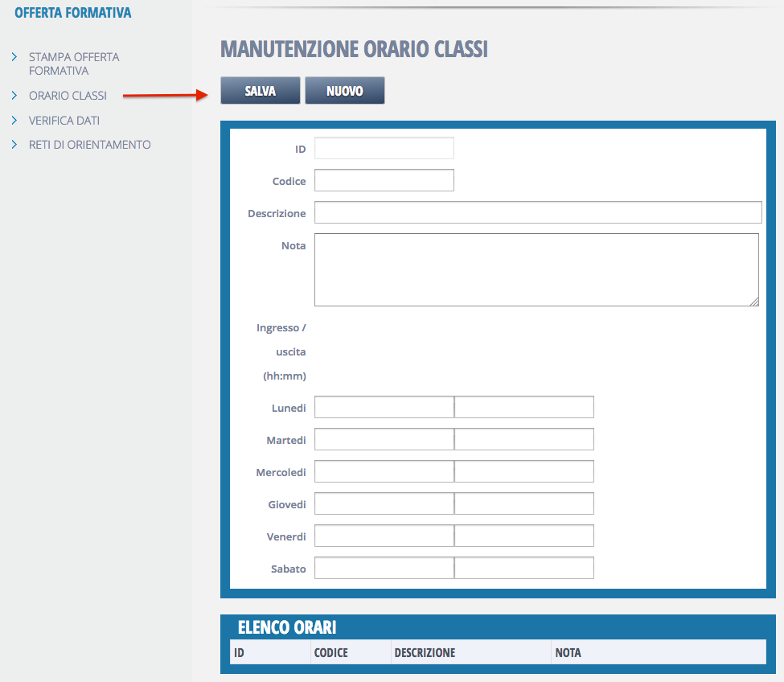The height and width of the screenshot is (682, 784).
Task: Click chevron next to Verifica Dati
Action: [x=14, y=121]
